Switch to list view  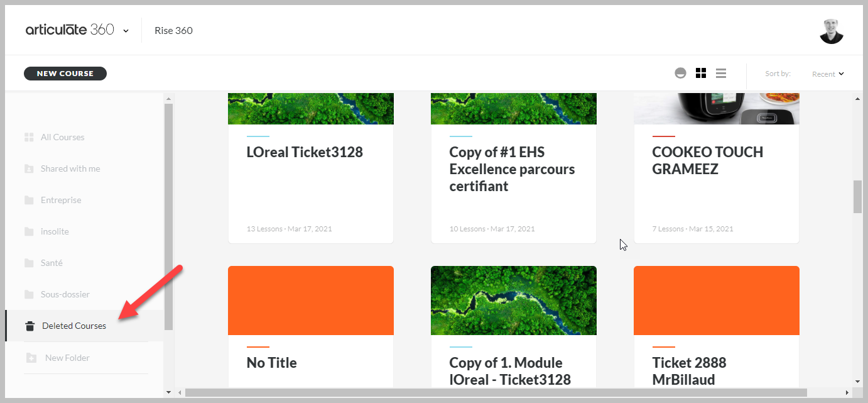[721, 74]
